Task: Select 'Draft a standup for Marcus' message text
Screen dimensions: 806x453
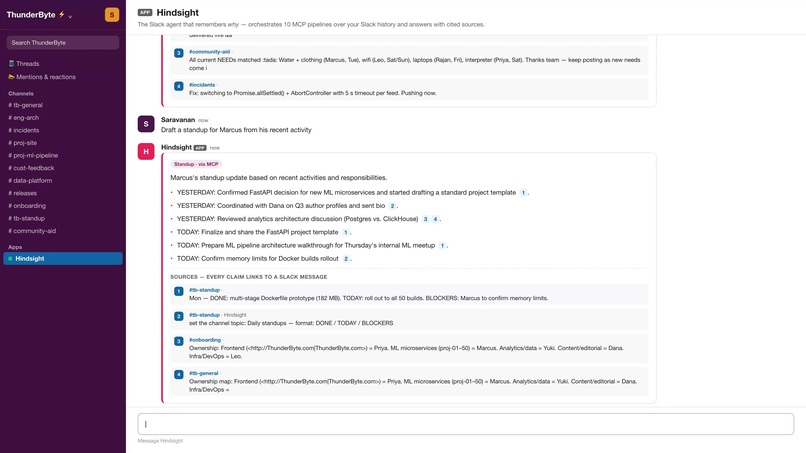Action: point(236,130)
